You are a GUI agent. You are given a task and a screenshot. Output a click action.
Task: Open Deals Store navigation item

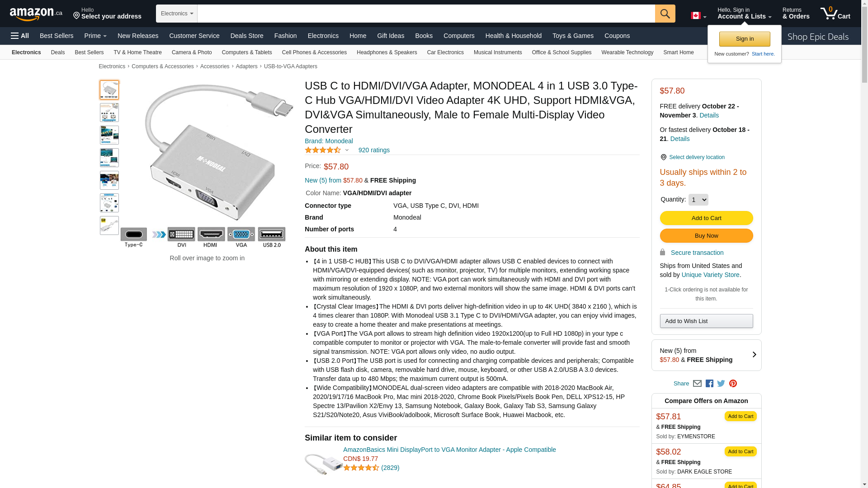coord(247,36)
